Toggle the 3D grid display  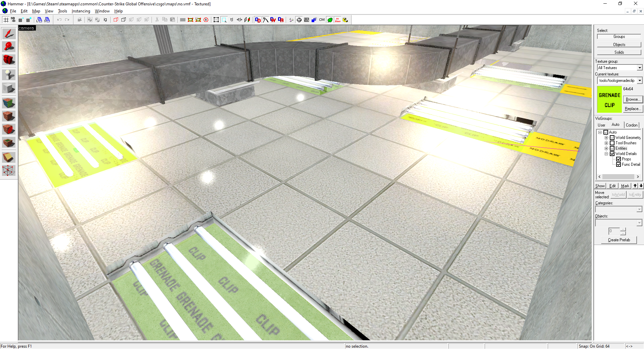pos(13,20)
